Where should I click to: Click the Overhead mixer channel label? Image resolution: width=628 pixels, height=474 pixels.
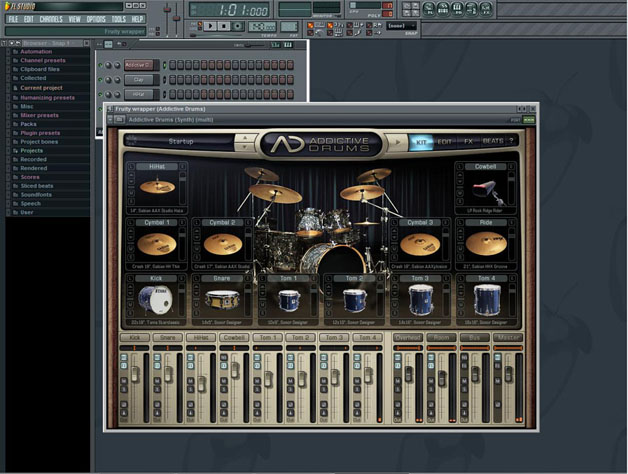(x=408, y=337)
